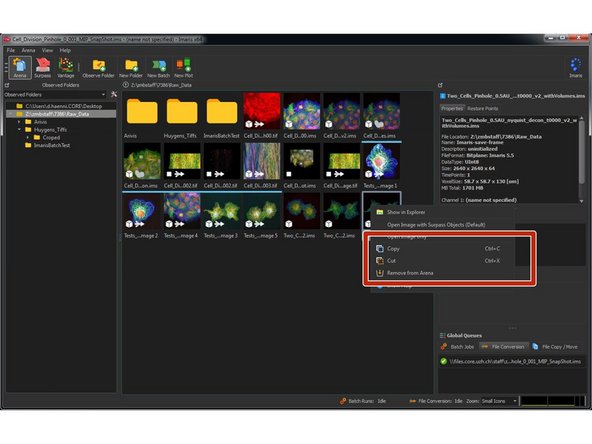Click Show in Explorer folder icon
The width and height of the screenshot is (592, 444).
(380, 212)
